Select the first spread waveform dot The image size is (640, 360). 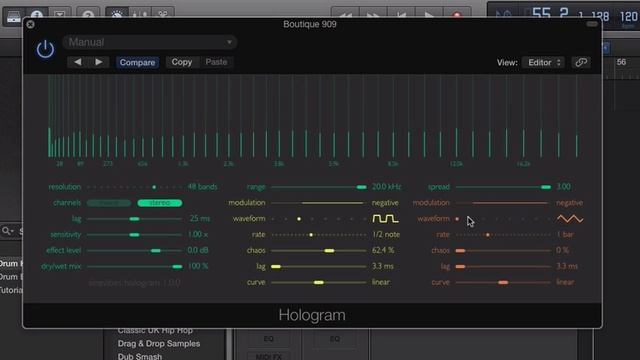[457, 219]
